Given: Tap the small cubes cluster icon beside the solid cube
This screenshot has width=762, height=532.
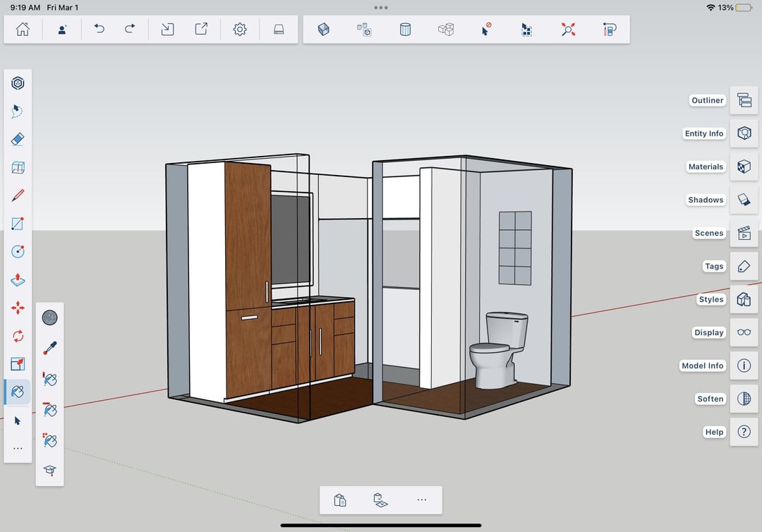Looking at the screenshot, I should pyautogui.click(x=365, y=29).
